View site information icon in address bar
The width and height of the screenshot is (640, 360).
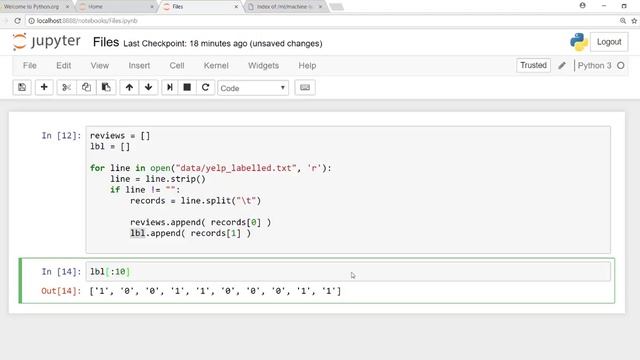[x=31, y=20]
